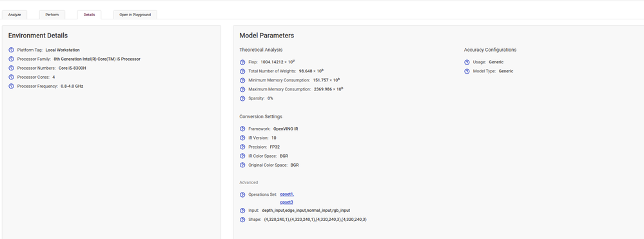Click the Conversion Settings subheading

point(261,116)
